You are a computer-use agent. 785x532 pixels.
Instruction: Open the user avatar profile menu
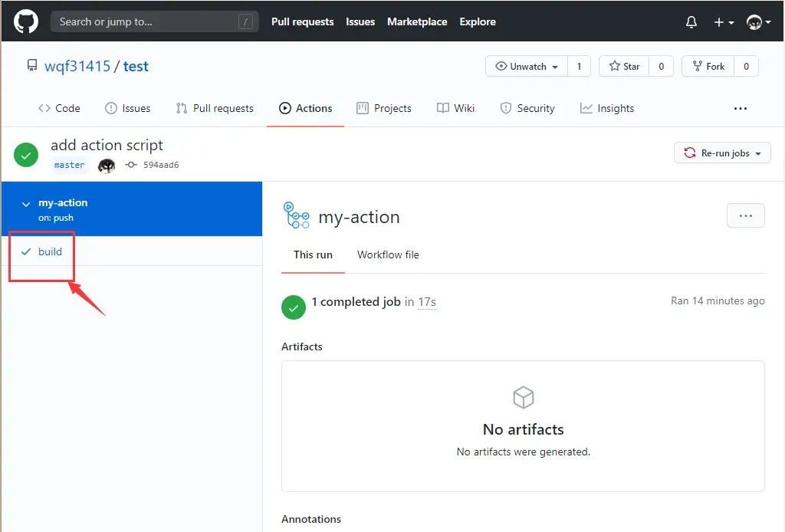tap(758, 22)
